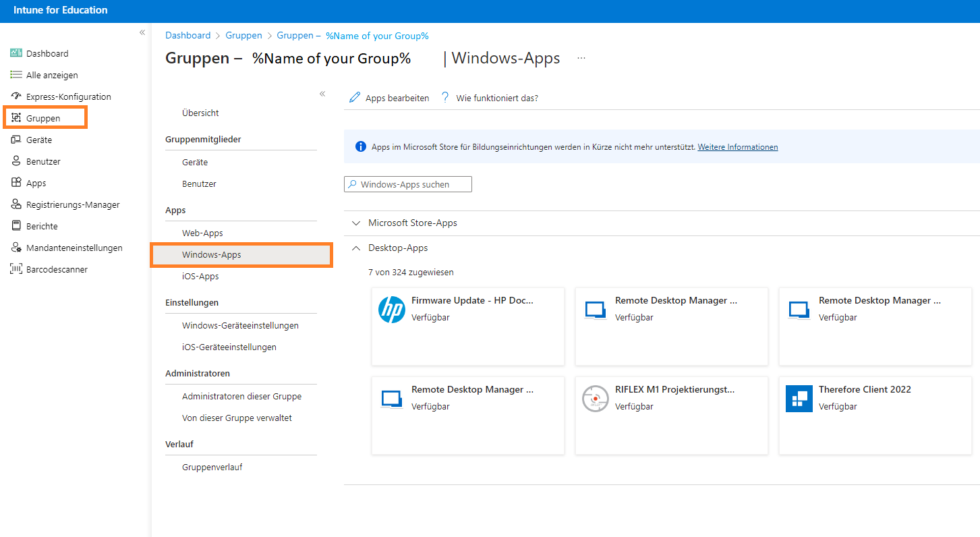The width and height of the screenshot is (980, 537).
Task: Click the blue info icon in banner
Action: click(361, 146)
